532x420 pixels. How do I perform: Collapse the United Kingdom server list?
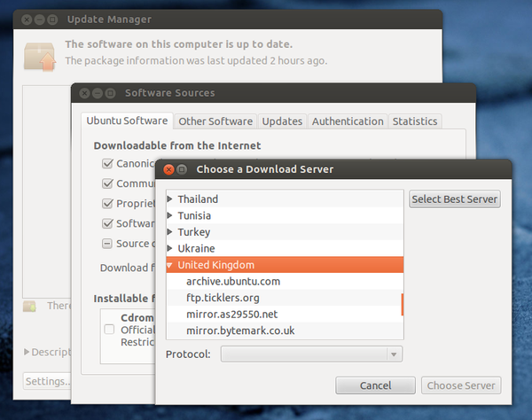[x=169, y=265]
